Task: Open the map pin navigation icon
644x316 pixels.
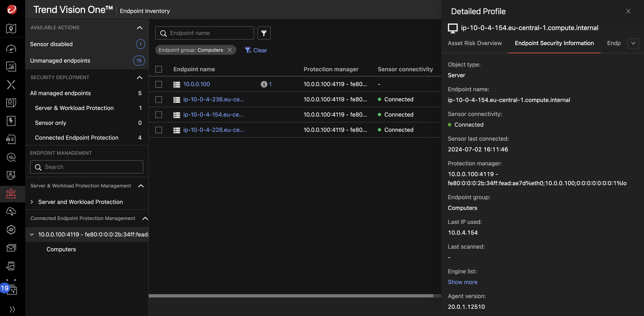Action: (x=11, y=28)
